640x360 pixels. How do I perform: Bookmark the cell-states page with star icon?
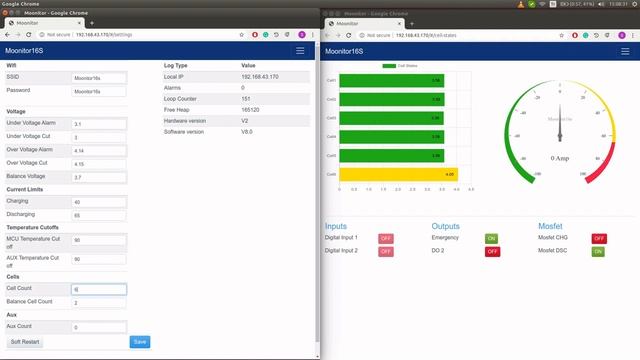pyautogui.click(x=562, y=36)
